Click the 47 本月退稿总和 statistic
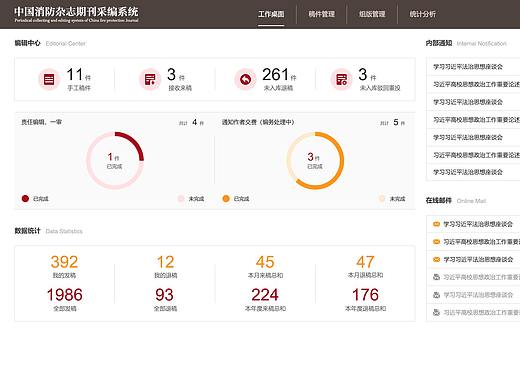Image resolution: width=520 pixels, height=390 pixels. click(x=365, y=266)
